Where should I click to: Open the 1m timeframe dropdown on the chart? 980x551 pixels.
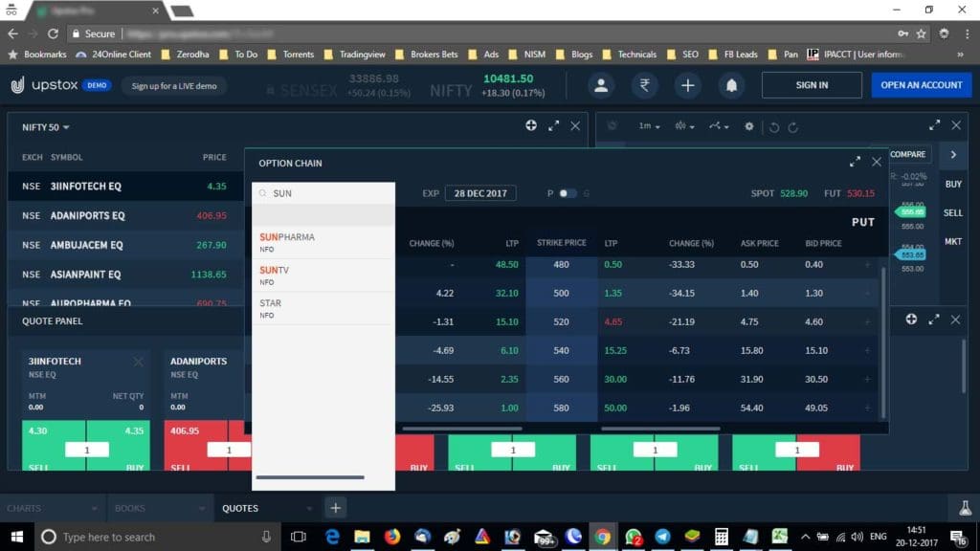646,126
